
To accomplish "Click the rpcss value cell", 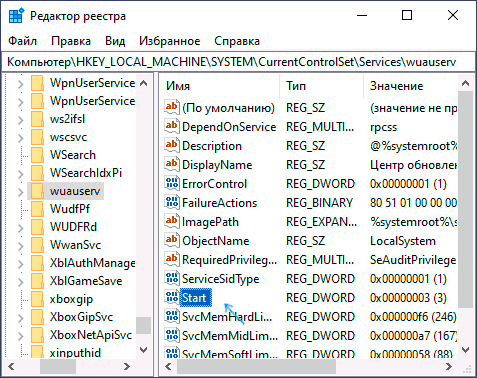I will pos(383,127).
